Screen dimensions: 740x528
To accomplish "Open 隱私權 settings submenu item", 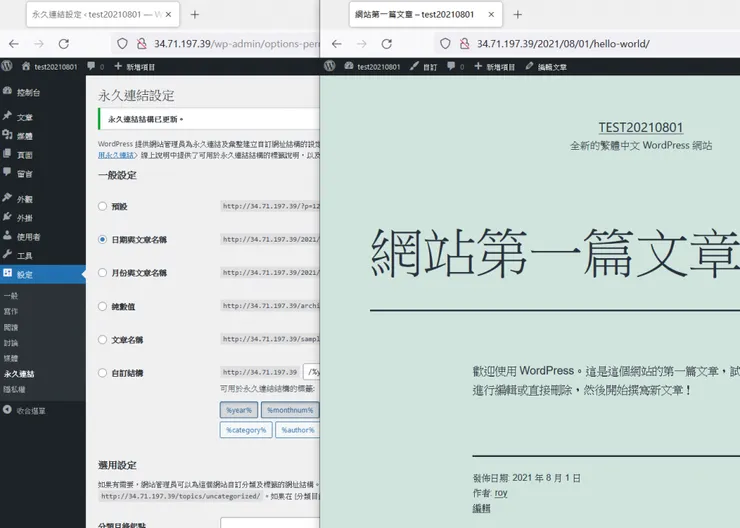I will point(15,389).
